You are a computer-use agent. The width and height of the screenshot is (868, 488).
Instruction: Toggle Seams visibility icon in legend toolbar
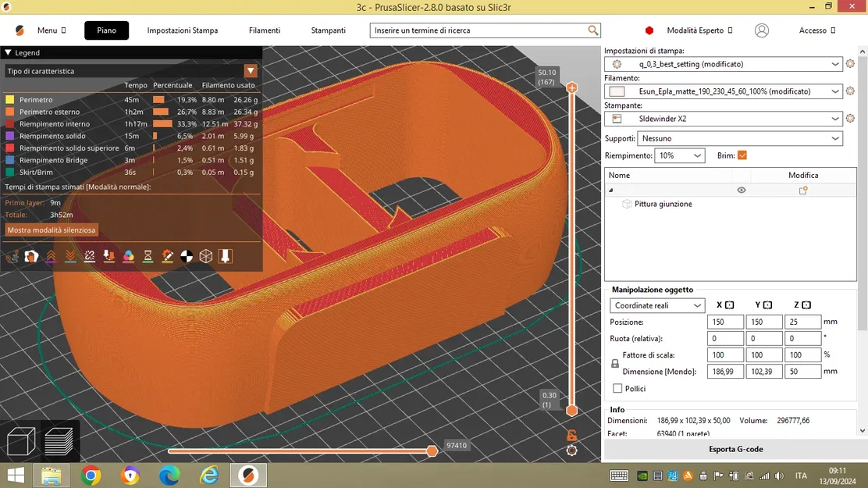coord(90,256)
